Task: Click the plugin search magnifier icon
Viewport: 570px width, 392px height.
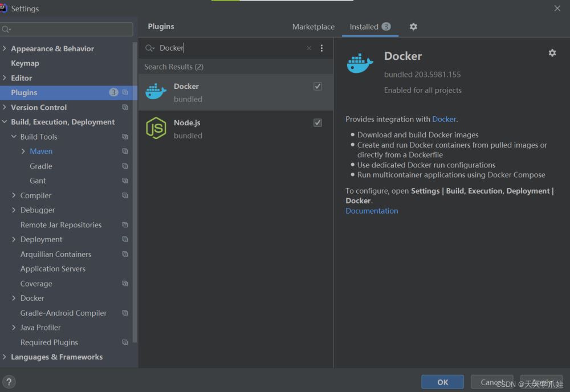Action: point(149,48)
